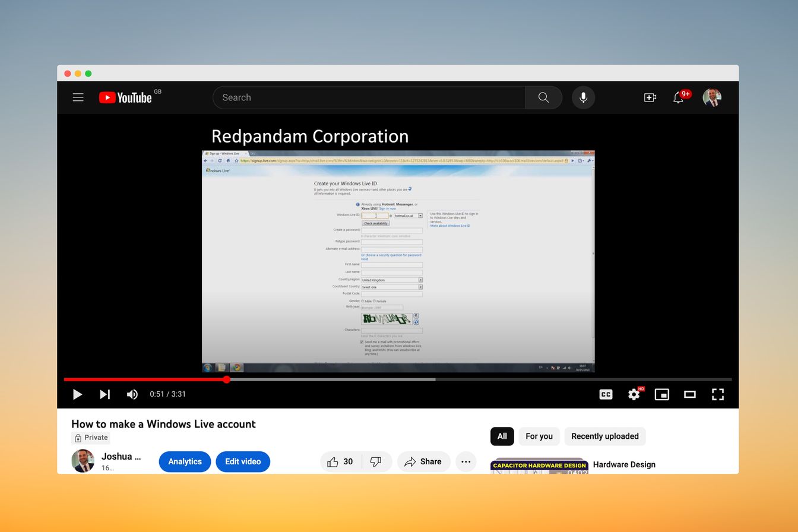
Task: Select the All filter chip
Action: (502, 436)
